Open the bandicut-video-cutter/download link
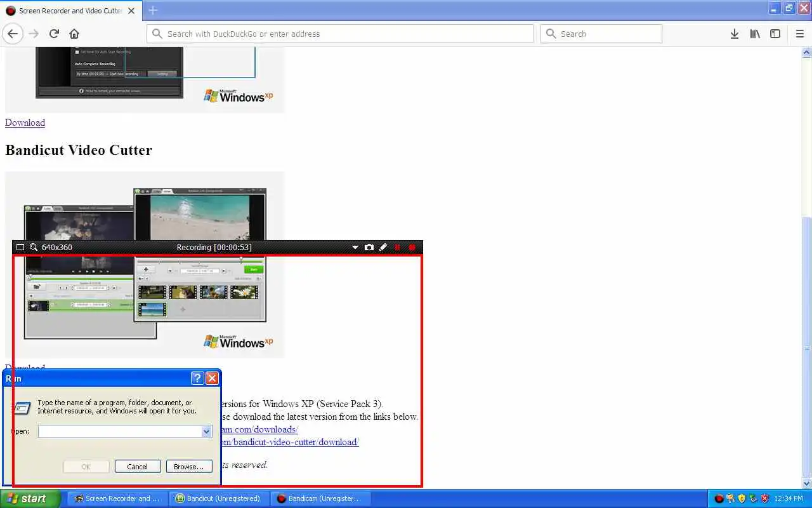This screenshot has height=508, width=812. (290, 442)
